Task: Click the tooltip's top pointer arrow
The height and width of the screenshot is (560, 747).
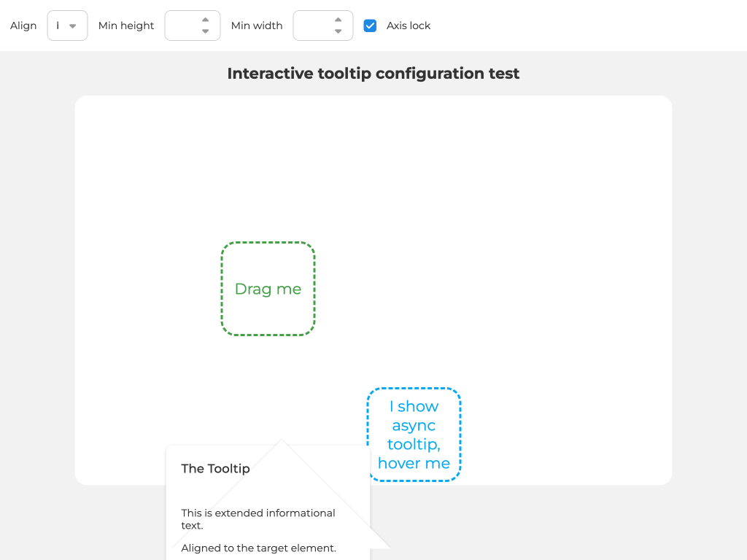Action: point(282,445)
